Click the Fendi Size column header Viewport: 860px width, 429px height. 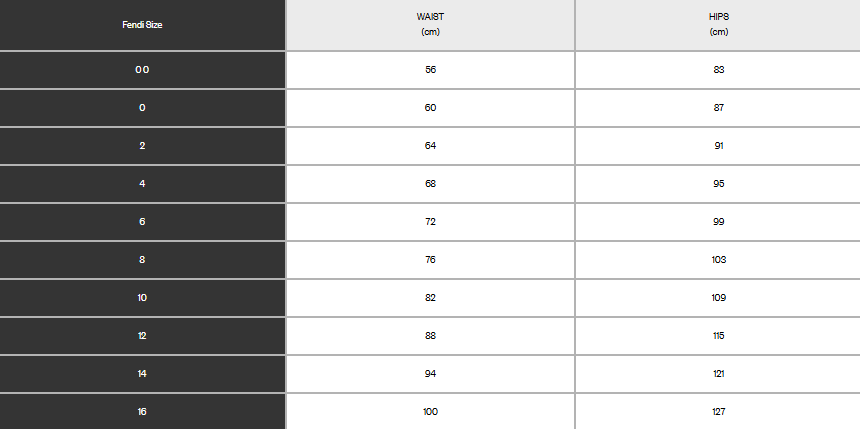click(142, 25)
